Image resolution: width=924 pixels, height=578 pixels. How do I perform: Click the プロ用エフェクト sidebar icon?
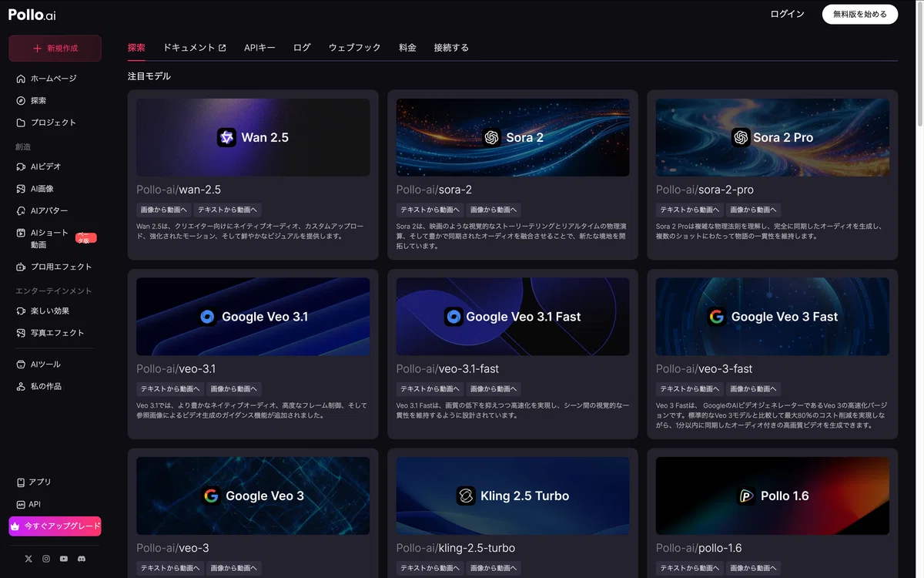(21, 267)
